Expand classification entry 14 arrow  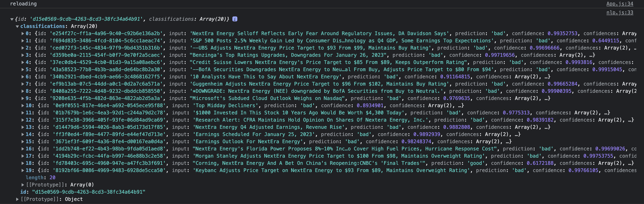point(23,134)
